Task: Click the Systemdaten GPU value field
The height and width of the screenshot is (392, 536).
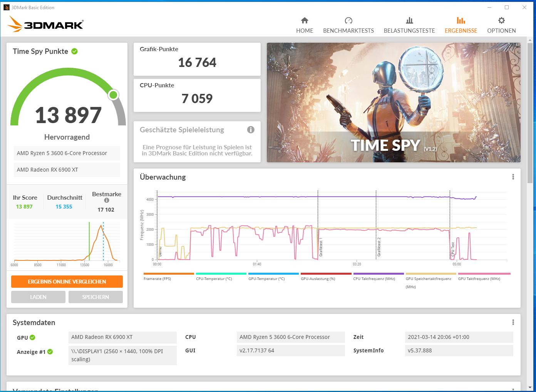Action: pyautogui.click(x=122, y=337)
